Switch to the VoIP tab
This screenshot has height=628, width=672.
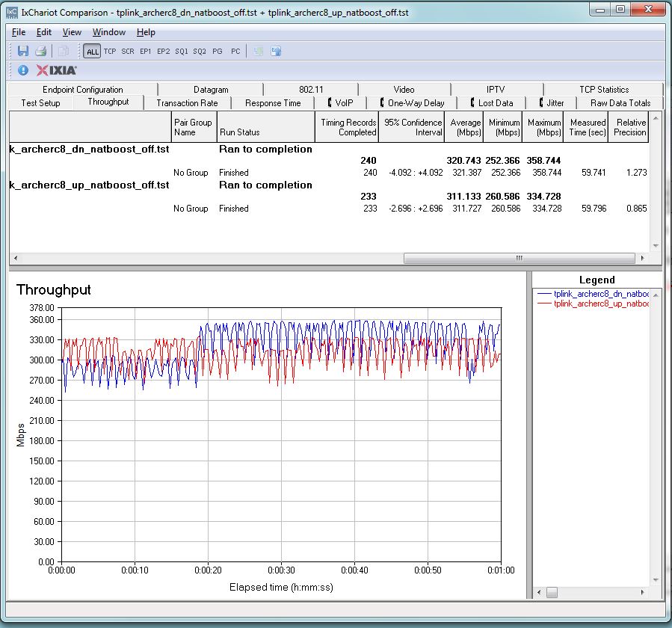(x=340, y=103)
